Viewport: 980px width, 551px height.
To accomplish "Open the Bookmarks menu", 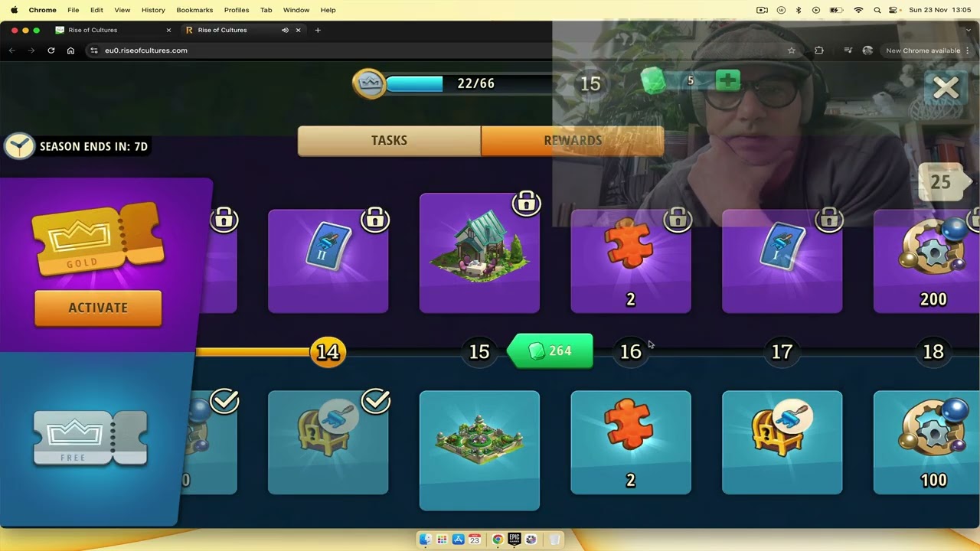I will point(194,10).
